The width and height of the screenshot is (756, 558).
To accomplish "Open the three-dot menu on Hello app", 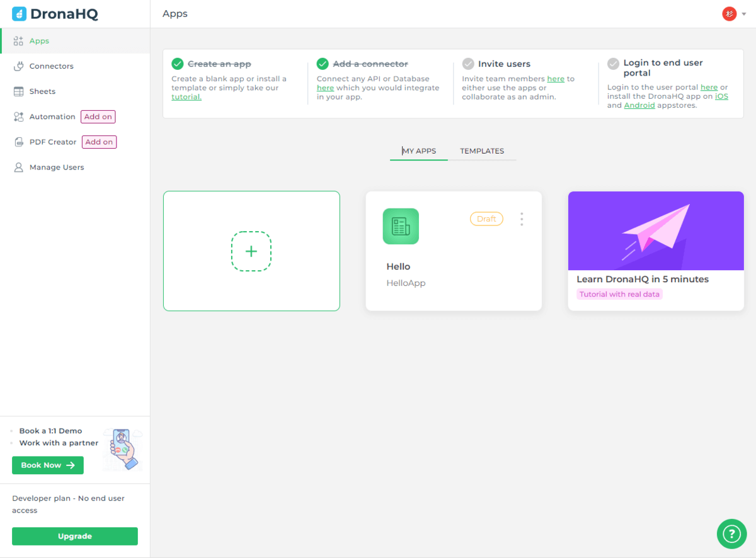I will click(x=522, y=219).
